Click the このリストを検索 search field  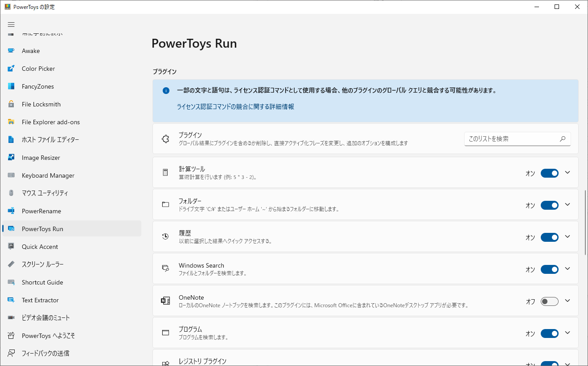(518, 139)
